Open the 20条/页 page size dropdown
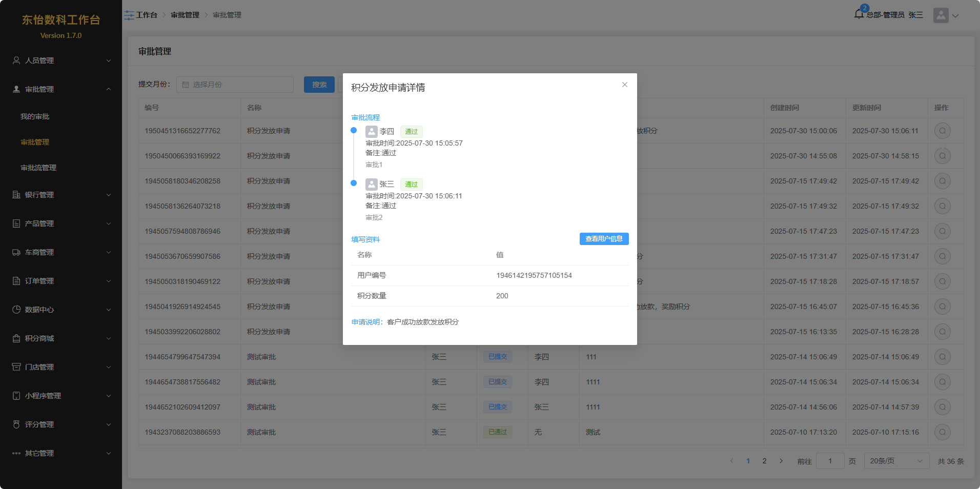Screen dimensions: 980x489 point(896,461)
